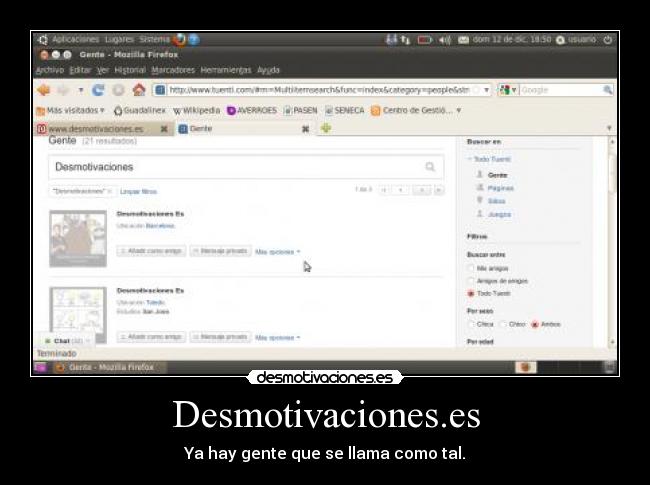Open SENECA bookmark
The width and height of the screenshot is (650, 485).
point(344,110)
